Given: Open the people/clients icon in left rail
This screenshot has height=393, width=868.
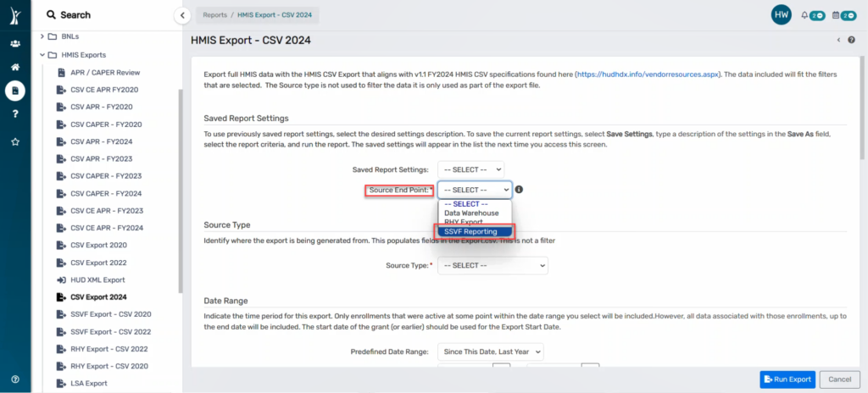Looking at the screenshot, I should coord(15,43).
